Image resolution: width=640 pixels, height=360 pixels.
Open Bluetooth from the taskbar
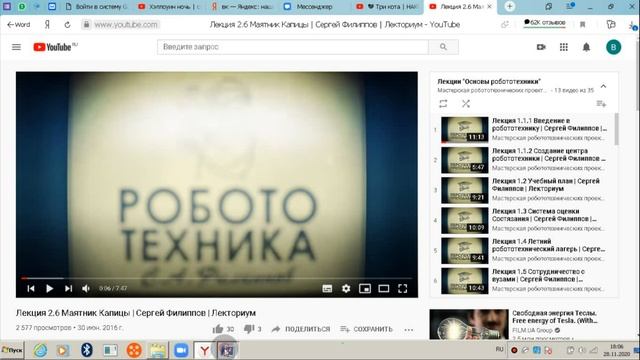pyautogui.click(x=86, y=350)
